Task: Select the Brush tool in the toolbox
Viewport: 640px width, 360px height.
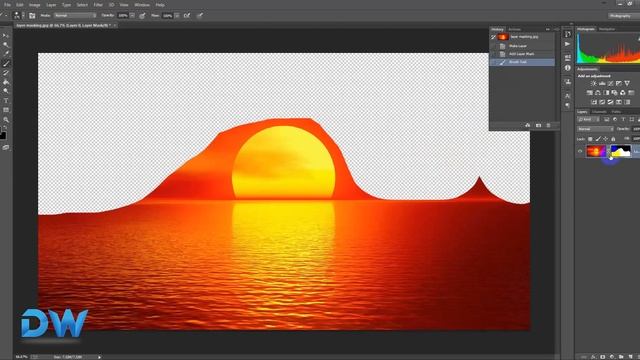Action: pos(6,64)
